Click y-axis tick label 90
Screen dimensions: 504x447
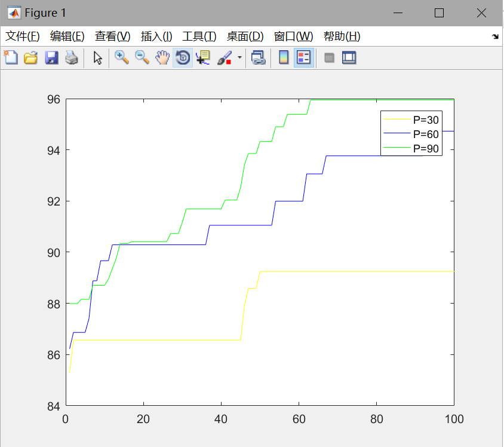coord(54,253)
